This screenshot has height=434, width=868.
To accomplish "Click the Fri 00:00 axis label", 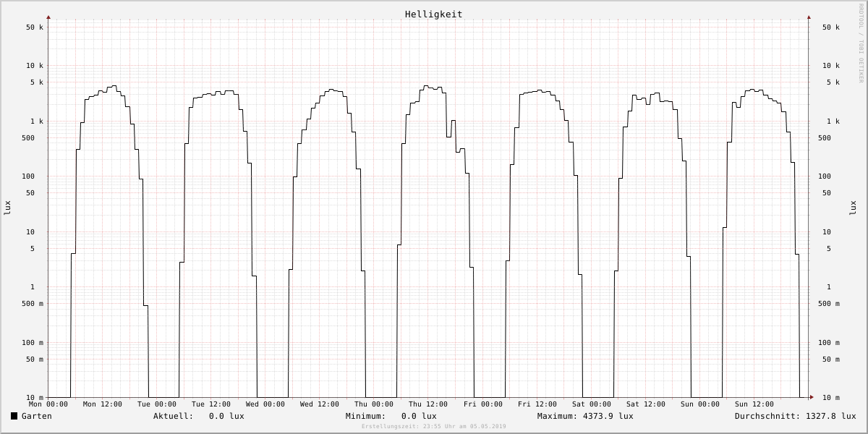I will [483, 404].
